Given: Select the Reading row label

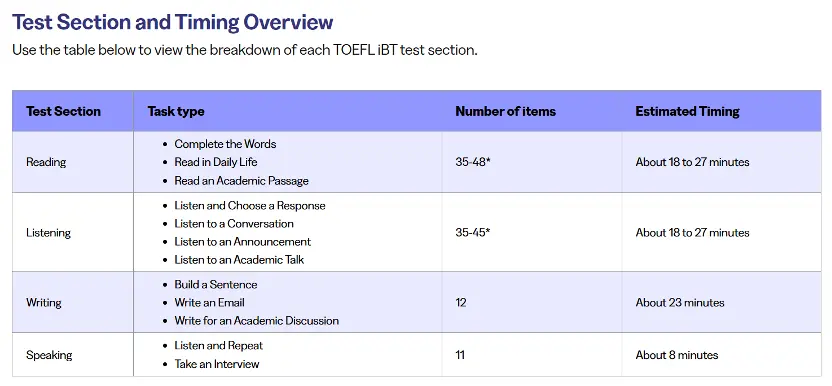Looking at the screenshot, I should tap(46, 162).
